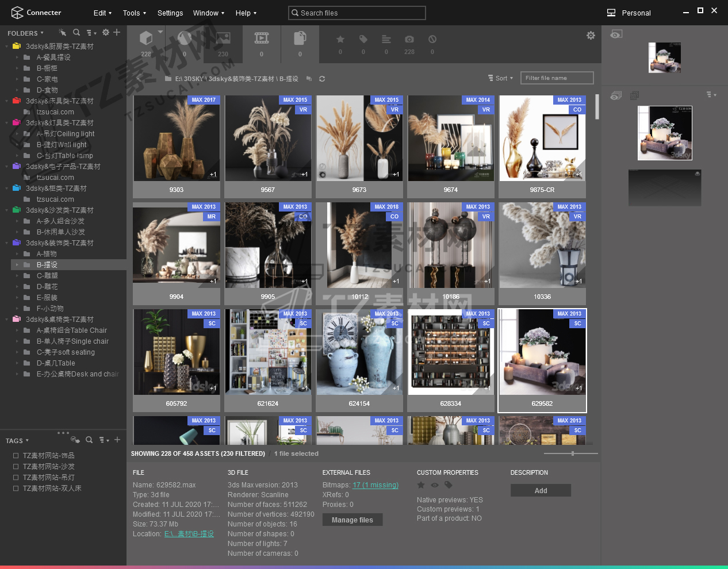Click the 3D models filter cube icon

(x=146, y=39)
